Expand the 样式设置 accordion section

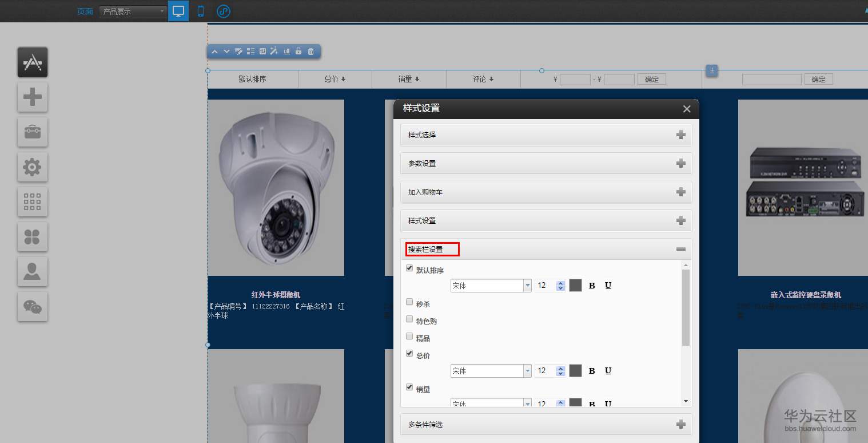tap(546, 221)
